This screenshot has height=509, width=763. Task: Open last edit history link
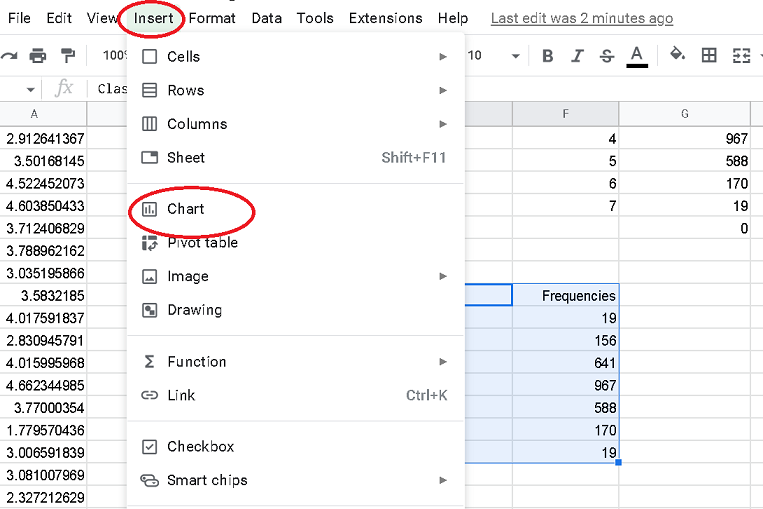(x=582, y=18)
